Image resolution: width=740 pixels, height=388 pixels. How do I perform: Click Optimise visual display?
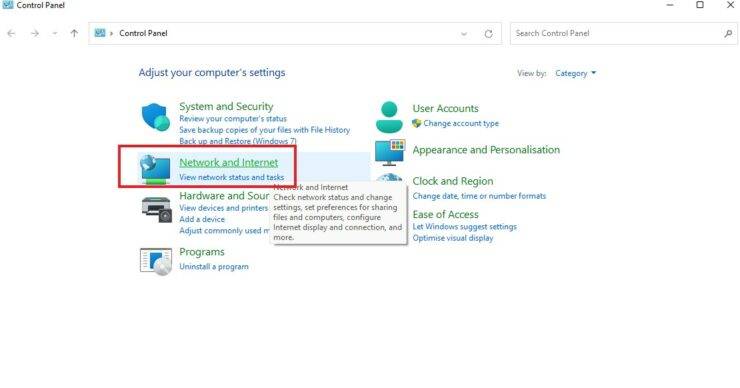tap(453, 238)
